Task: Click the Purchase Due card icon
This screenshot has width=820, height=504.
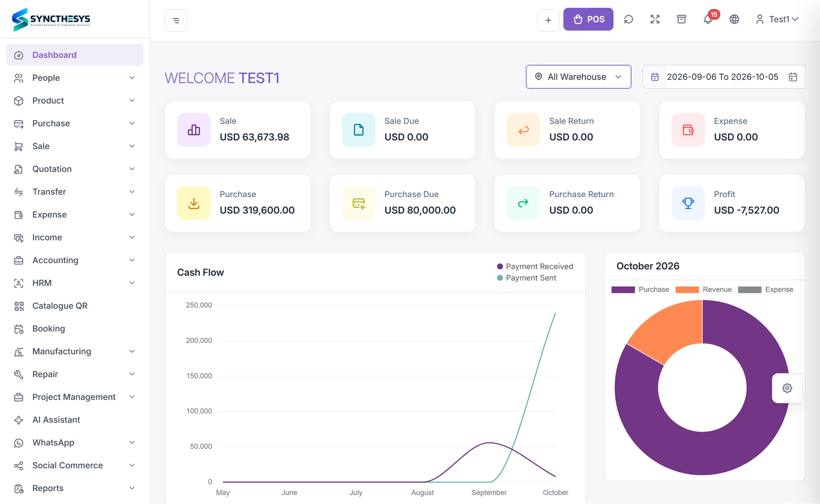Action: [x=359, y=203]
